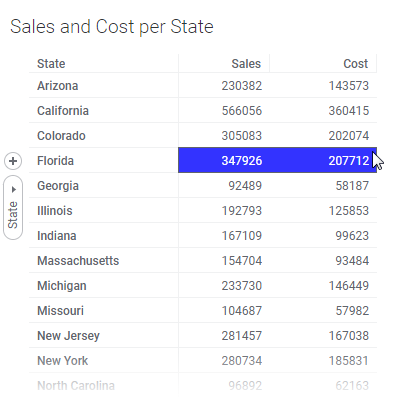Select the Indiana row label
This screenshot has height=398, width=394.
pyautogui.click(x=57, y=236)
